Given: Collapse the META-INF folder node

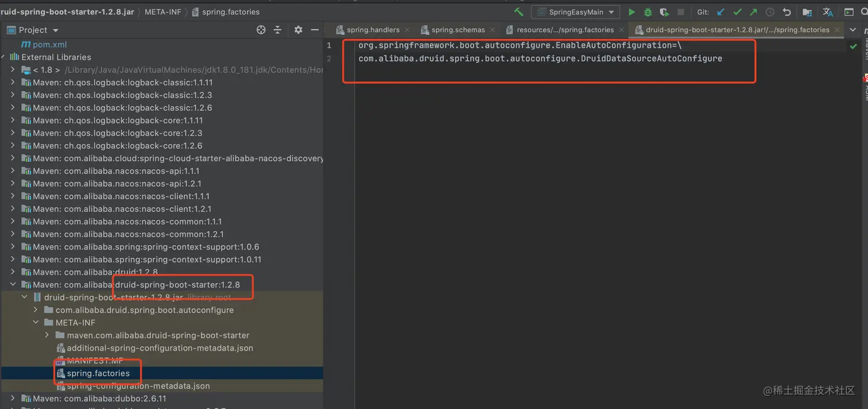Looking at the screenshot, I should (36, 322).
